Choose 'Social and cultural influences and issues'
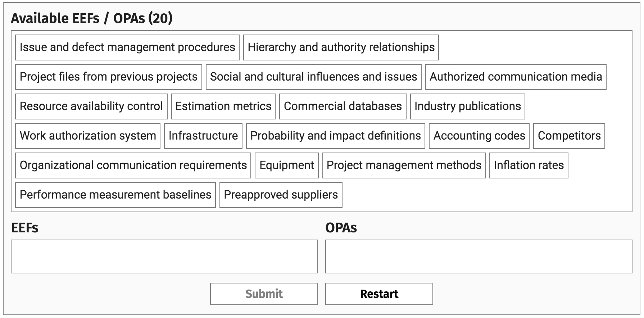 coord(313,77)
